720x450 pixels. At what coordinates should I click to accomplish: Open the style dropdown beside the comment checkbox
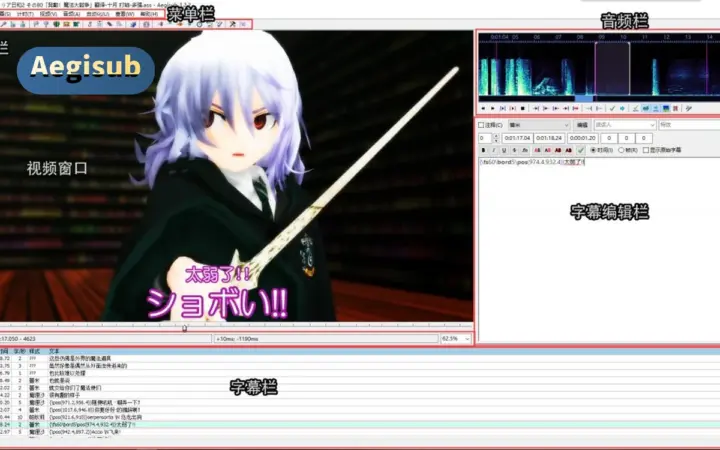[x=539, y=125]
